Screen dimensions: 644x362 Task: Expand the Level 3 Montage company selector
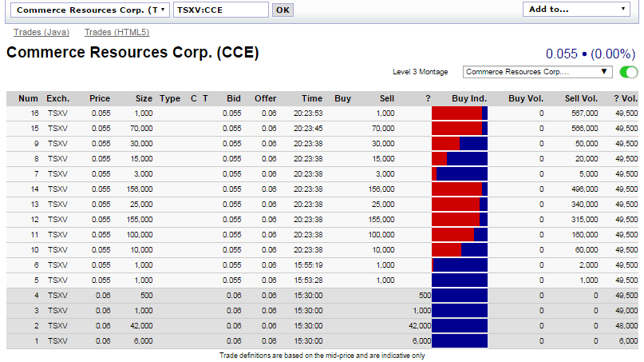[x=537, y=72]
